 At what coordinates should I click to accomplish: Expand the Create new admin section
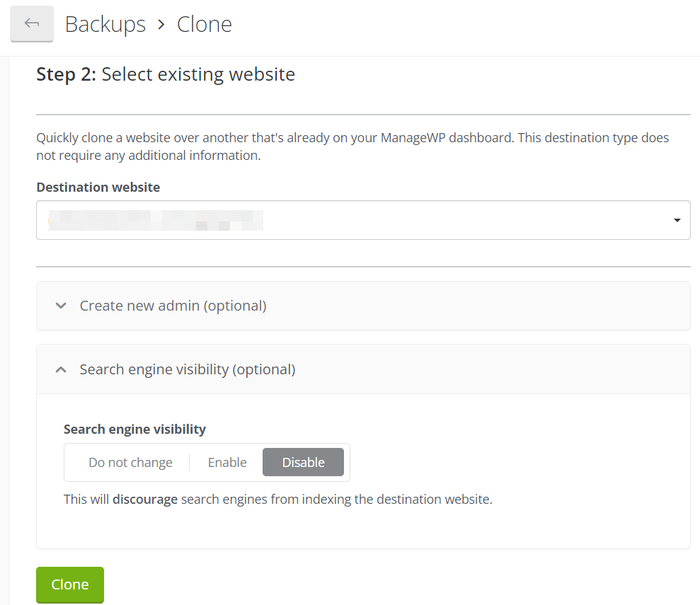pos(173,306)
